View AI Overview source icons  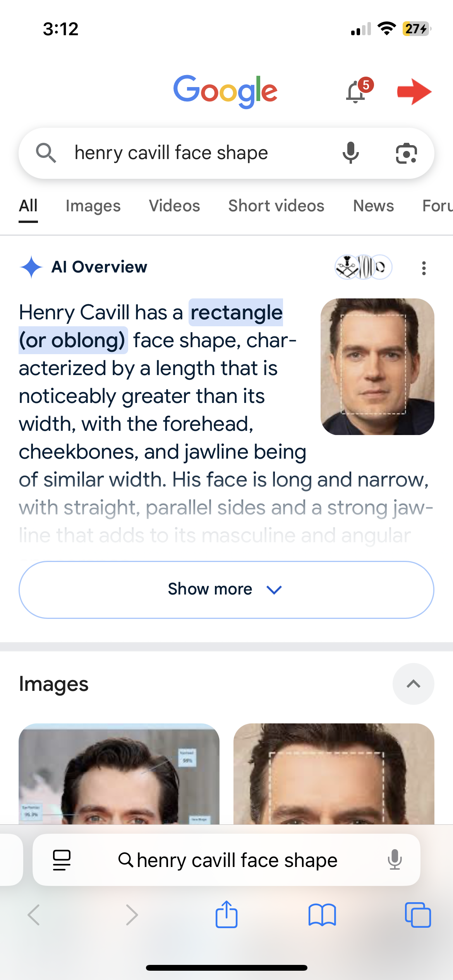[x=363, y=267]
